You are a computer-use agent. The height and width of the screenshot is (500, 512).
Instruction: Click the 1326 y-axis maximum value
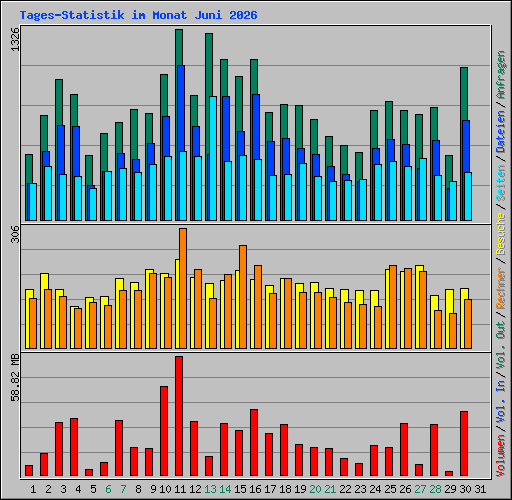pyautogui.click(x=15, y=39)
